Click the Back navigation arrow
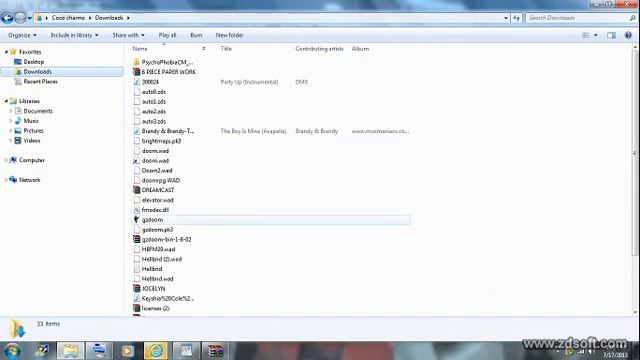 (7, 18)
